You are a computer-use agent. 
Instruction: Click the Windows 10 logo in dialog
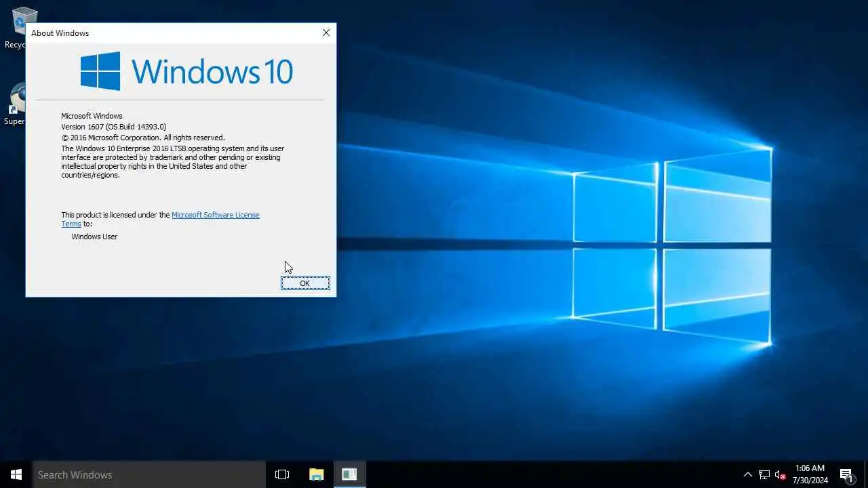pos(186,71)
